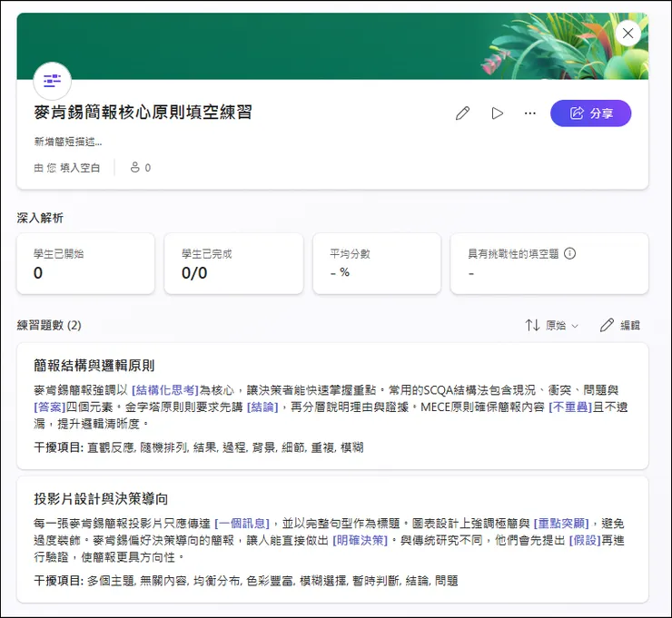Click the up-down sort arrows icon
672x618 pixels.
[x=533, y=326]
